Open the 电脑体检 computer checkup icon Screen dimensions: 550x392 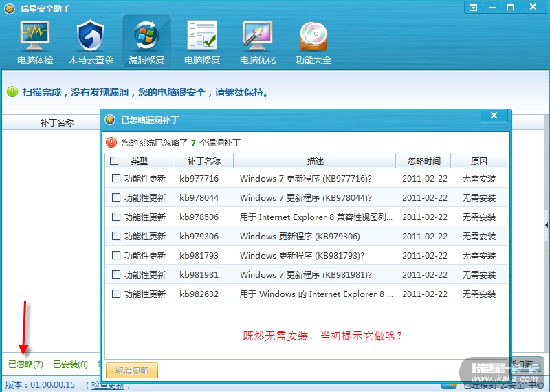click(x=35, y=42)
